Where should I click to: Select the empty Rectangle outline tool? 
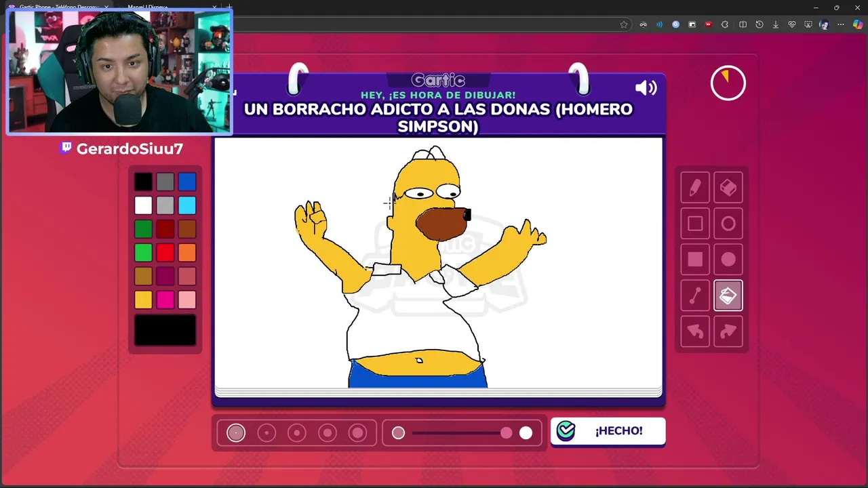695,224
